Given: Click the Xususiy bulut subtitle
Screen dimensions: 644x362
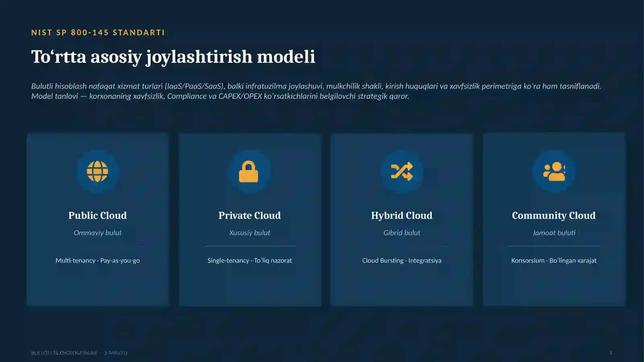Looking at the screenshot, I should coord(250,233).
